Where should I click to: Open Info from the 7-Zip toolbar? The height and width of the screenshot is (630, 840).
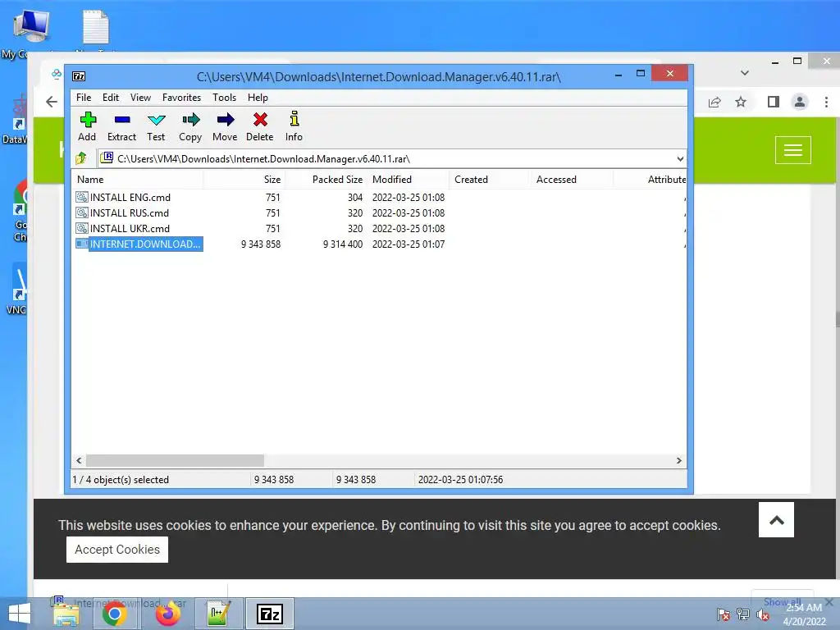[x=294, y=126]
